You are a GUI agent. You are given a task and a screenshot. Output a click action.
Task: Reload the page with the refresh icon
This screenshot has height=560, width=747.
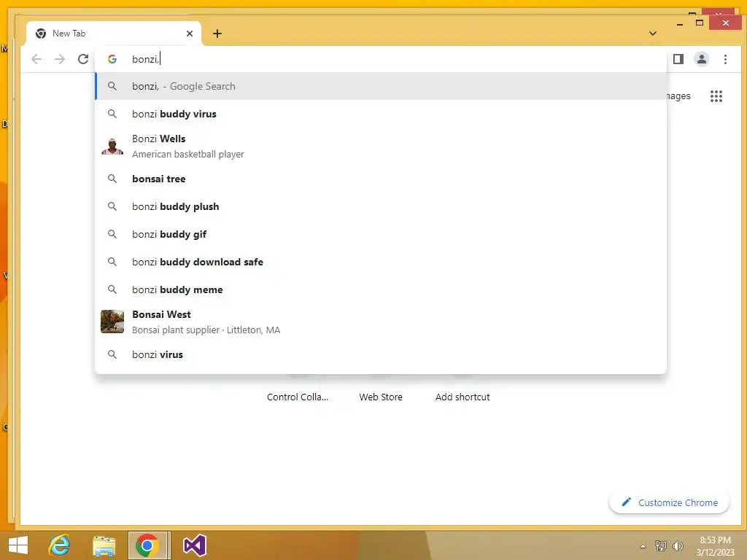pos(83,59)
